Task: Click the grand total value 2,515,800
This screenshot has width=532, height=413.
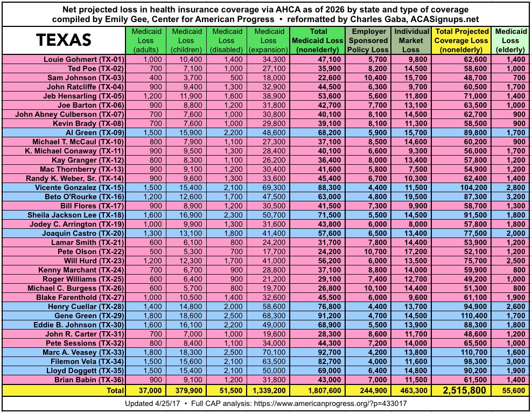Action: coord(461,390)
